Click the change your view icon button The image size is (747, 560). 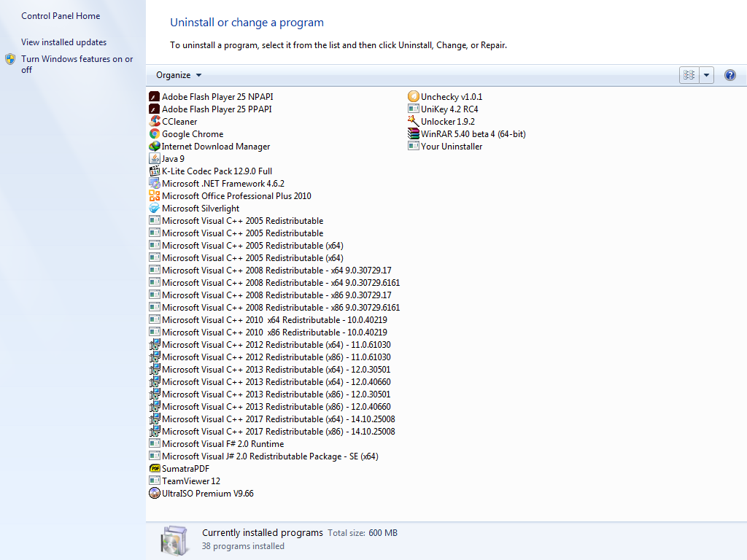click(689, 75)
